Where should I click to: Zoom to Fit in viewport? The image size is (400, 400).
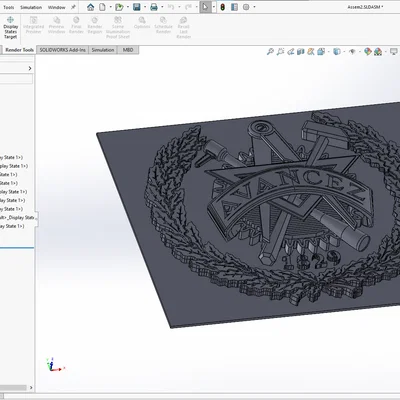270,52
